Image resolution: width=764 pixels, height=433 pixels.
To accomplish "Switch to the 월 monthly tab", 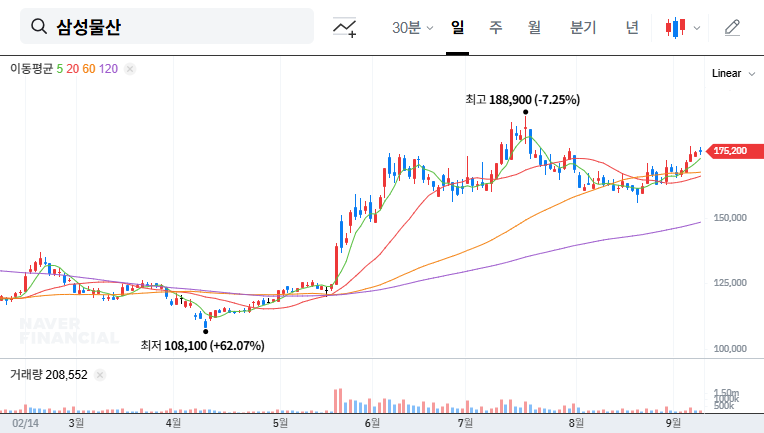I will (x=535, y=27).
